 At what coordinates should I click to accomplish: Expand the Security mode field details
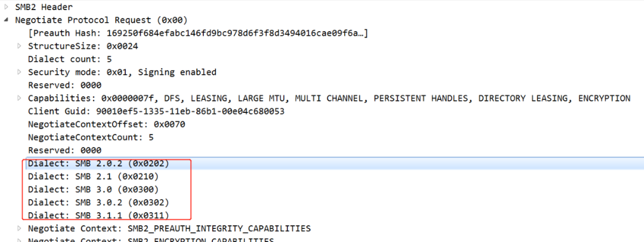tap(20, 72)
